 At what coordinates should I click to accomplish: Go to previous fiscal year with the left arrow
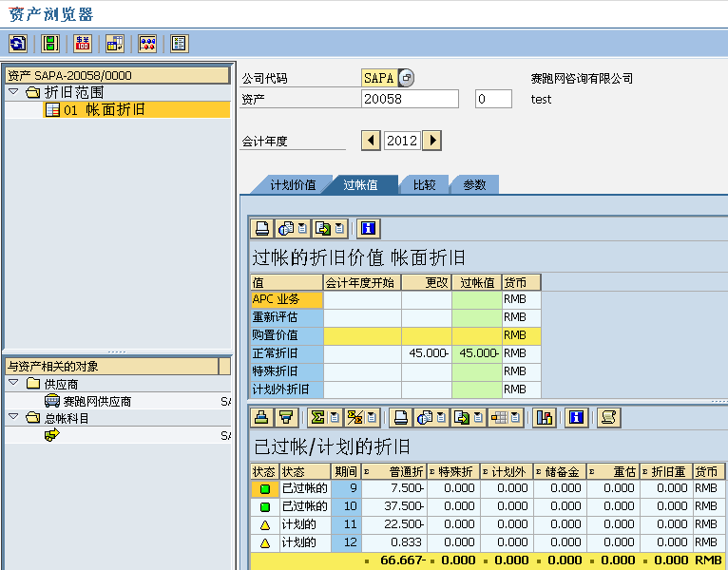click(371, 141)
